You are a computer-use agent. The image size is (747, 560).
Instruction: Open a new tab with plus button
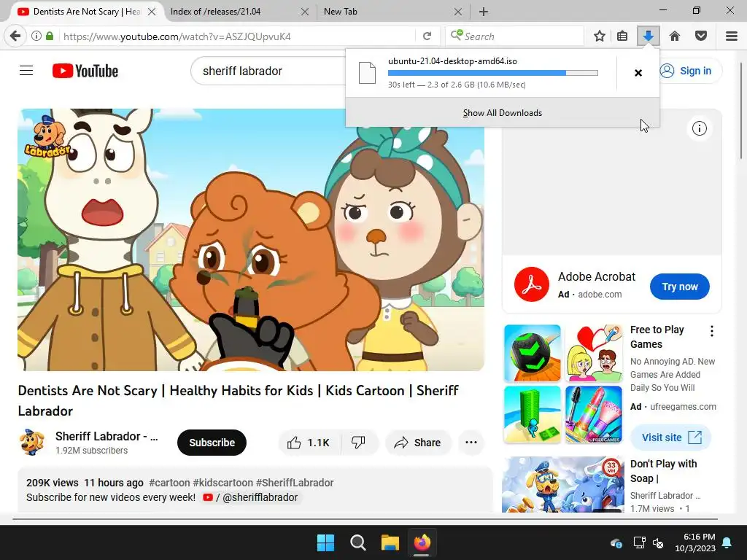coord(484,12)
